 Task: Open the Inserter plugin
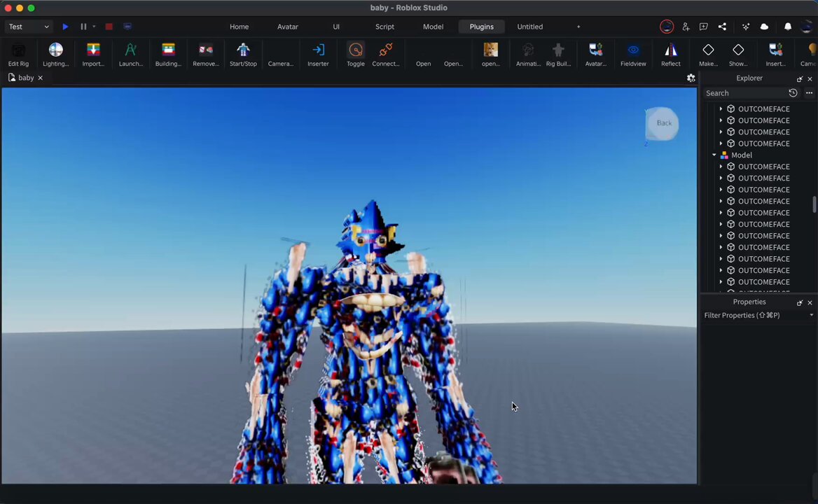[318, 55]
